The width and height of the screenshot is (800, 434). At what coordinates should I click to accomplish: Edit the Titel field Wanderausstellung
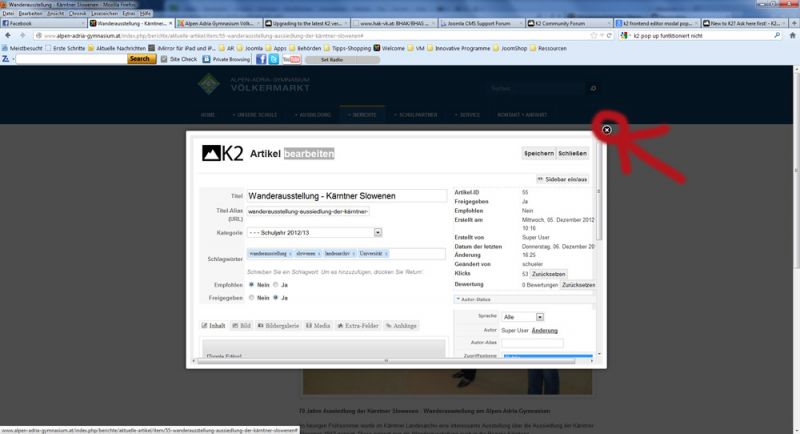tap(347, 196)
